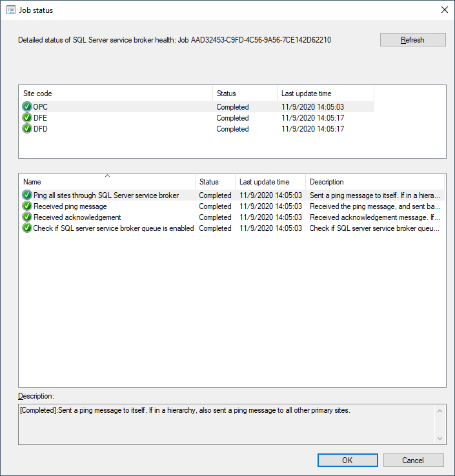This screenshot has width=455, height=476.
Task: Click DFD's Completed status cell
Action: tap(233, 129)
